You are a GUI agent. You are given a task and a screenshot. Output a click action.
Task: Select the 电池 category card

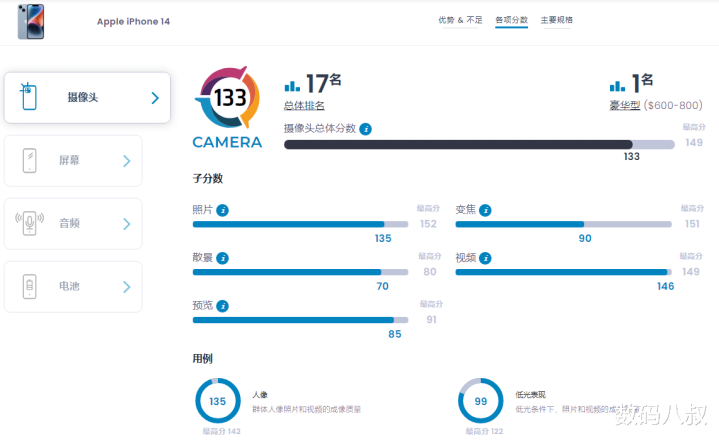coord(73,287)
